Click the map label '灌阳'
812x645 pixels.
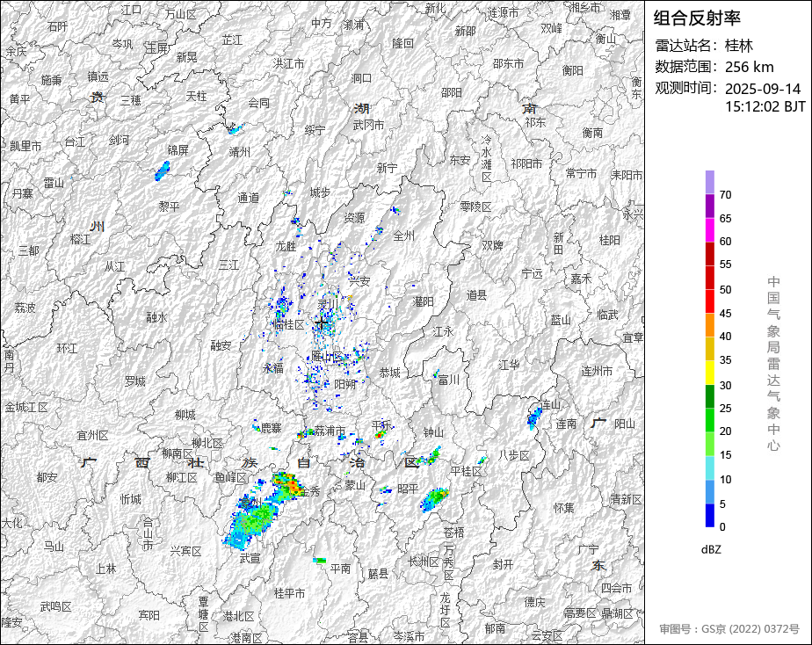[424, 301]
